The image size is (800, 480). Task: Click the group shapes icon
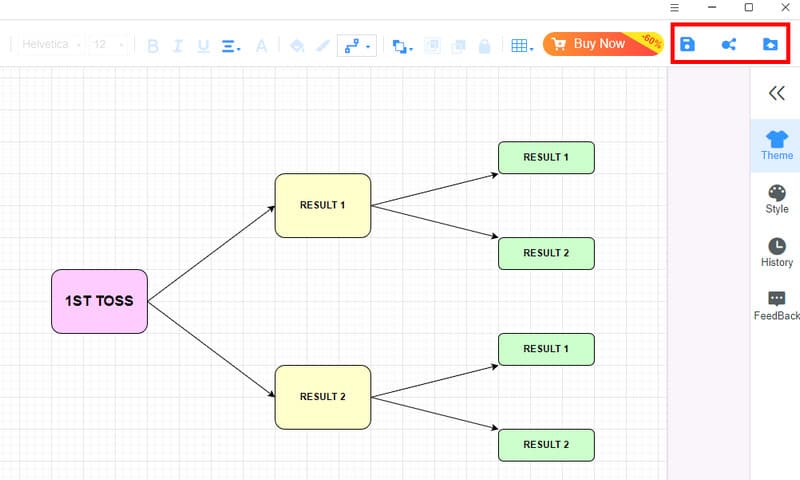point(432,46)
